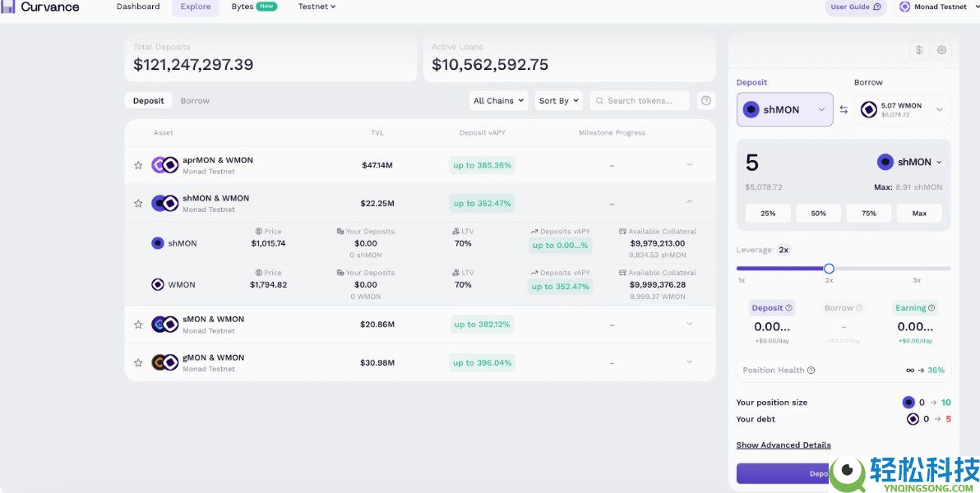Click Show Advanced Details link
The width and height of the screenshot is (980, 493).
point(783,445)
